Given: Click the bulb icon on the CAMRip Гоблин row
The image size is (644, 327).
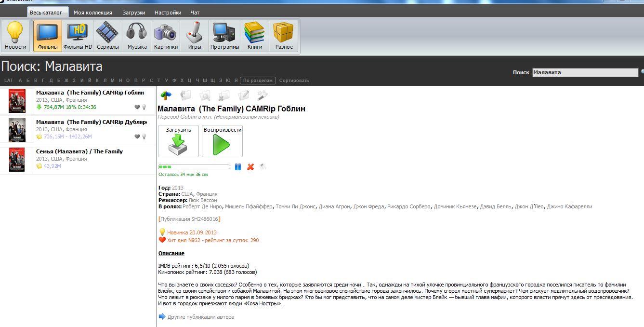Looking at the screenshot, I should (144, 108).
